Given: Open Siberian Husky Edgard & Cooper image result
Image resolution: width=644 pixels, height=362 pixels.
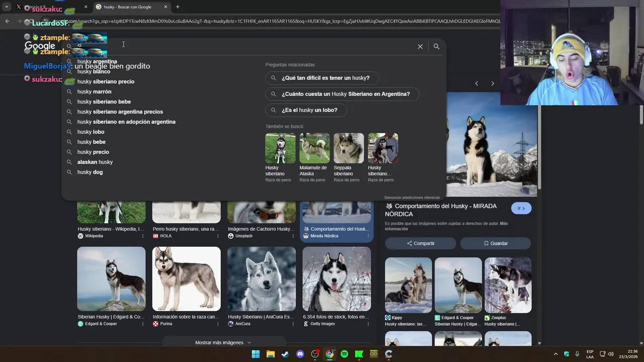Looking at the screenshot, I should tap(111, 279).
